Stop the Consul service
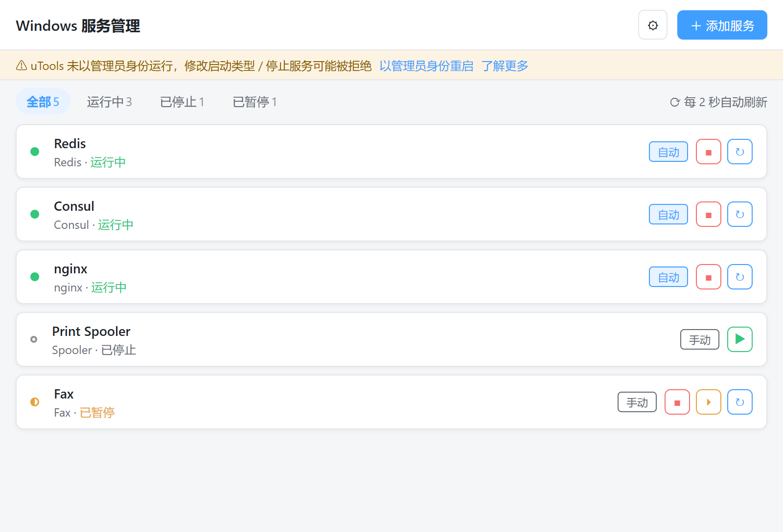 [x=709, y=214]
